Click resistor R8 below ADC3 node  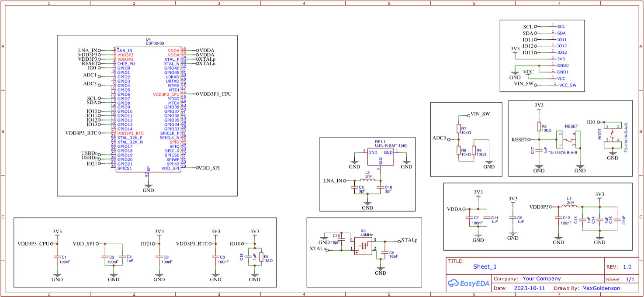(x=458, y=151)
